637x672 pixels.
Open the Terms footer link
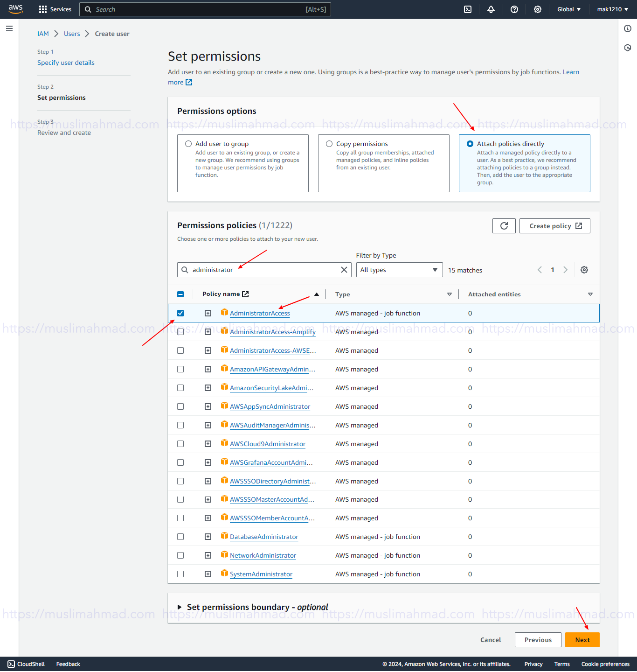(x=562, y=664)
